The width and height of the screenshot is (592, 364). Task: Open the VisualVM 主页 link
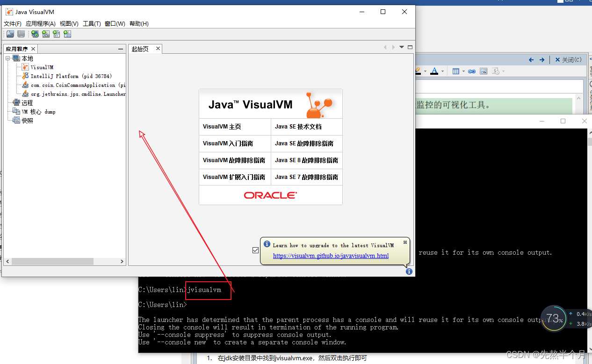click(x=222, y=127)
